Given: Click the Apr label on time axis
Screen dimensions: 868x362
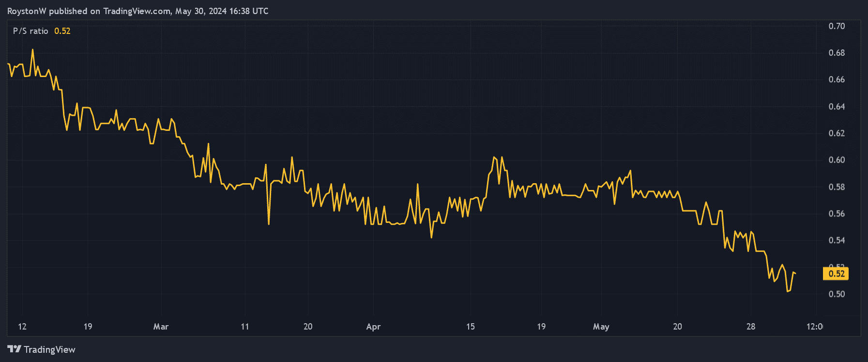Looking at the screenshot, I should [x=373, y=327].
